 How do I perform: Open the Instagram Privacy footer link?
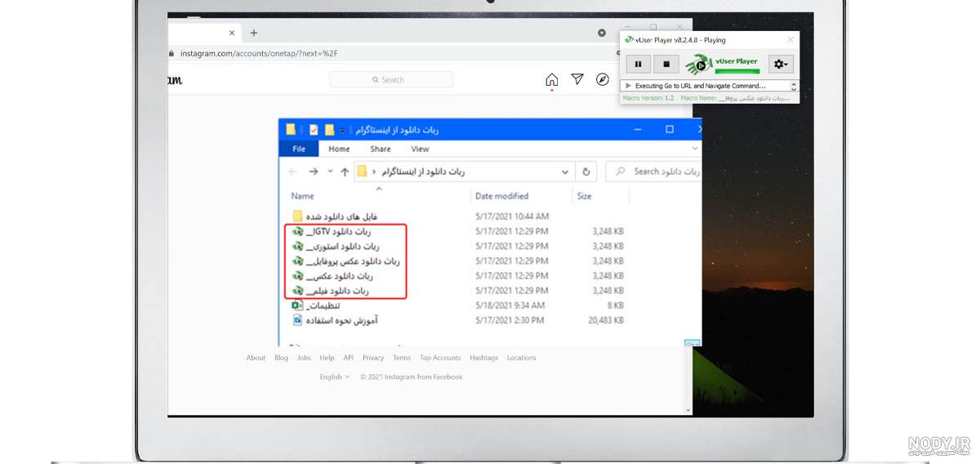(x=373, y=358)
